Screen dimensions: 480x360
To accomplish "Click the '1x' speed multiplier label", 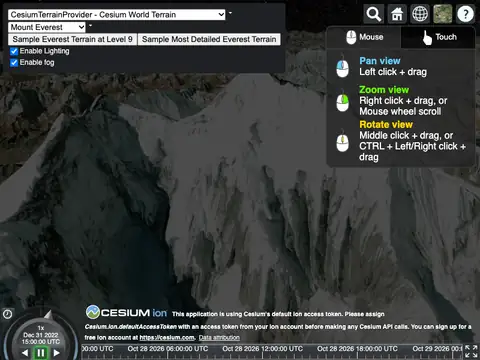I will click(x=41, y=328).
